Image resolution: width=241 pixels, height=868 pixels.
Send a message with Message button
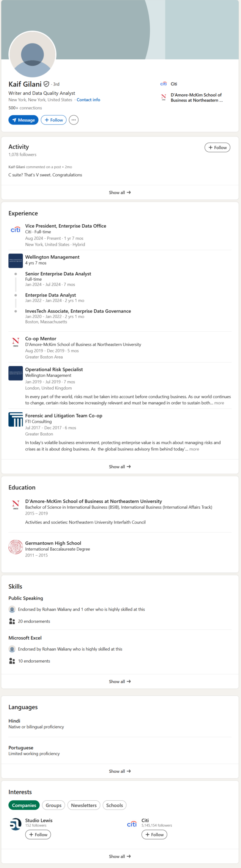(x=23, y=120)
